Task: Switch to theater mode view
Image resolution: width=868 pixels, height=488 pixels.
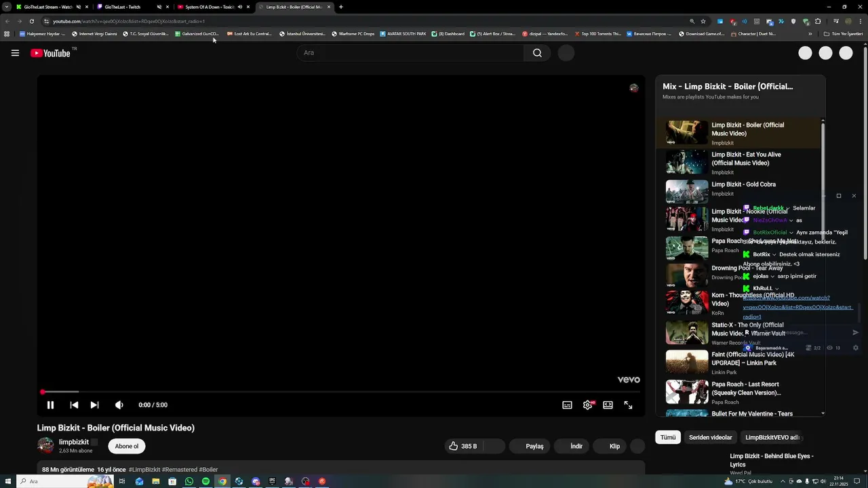Action: point(608,405)
